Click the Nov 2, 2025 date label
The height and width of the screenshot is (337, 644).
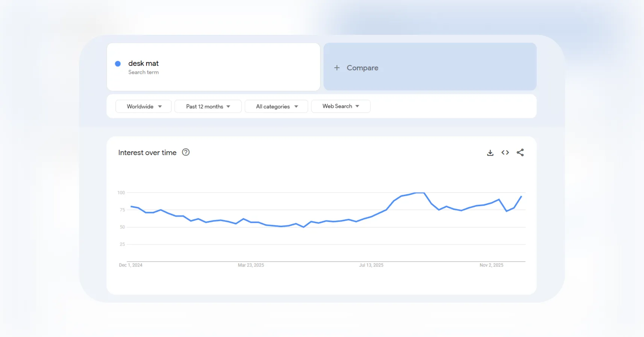point(491,265)
